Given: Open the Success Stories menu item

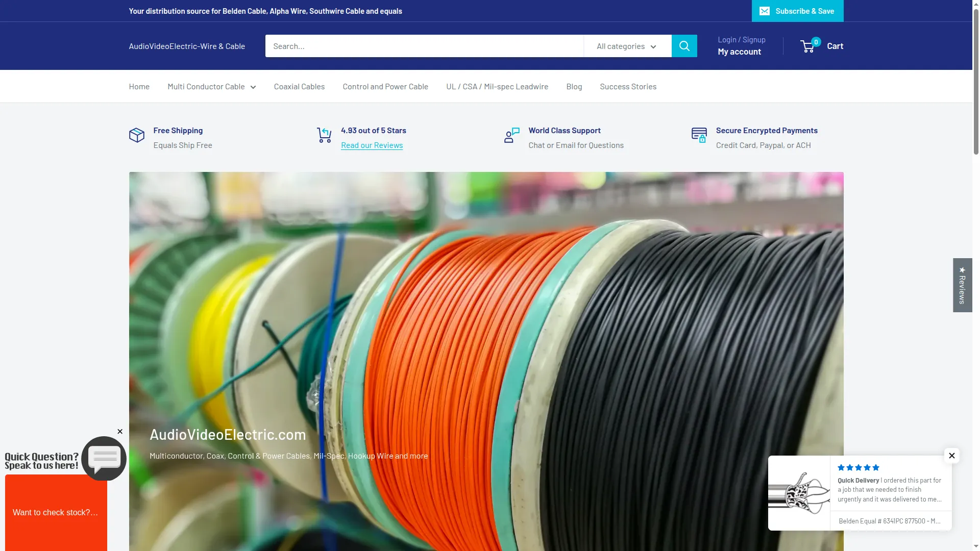Looking at the screenshot, I should tap(628, 87).
